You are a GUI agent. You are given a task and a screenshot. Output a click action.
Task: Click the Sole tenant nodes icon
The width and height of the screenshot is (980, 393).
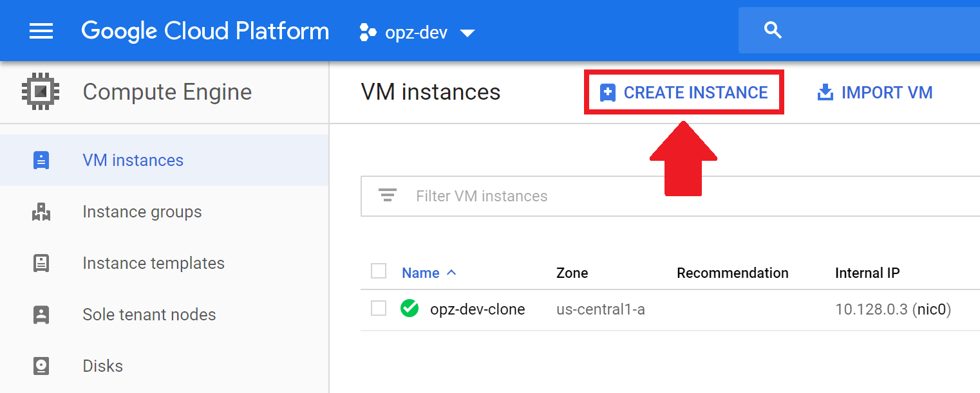tap(41, 315)
